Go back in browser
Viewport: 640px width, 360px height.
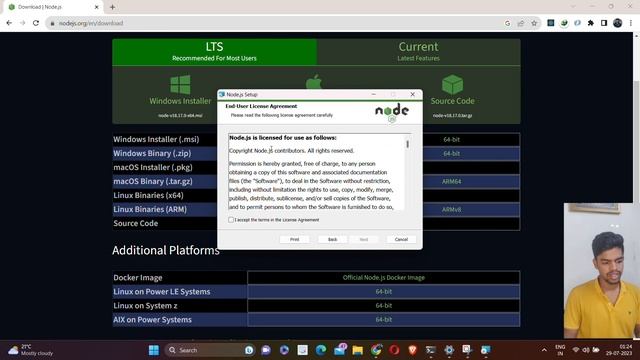point(9,23)
